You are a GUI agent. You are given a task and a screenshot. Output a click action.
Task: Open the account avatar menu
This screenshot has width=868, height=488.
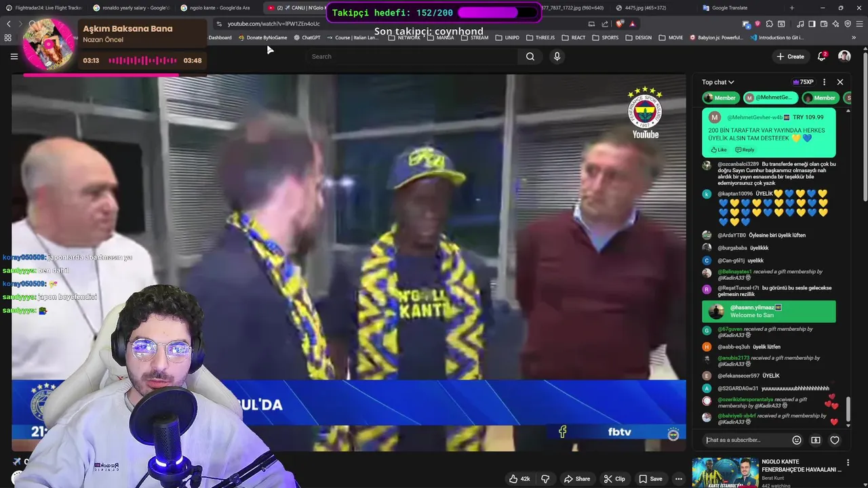coord(844,56)
